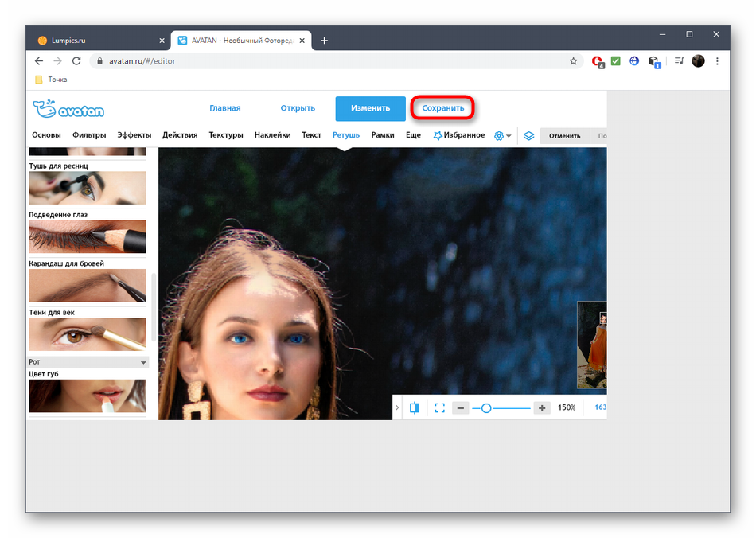Click the settings gear icon in toolbar
The height and width of the screenshot is (538, 756).
point(499,136)
